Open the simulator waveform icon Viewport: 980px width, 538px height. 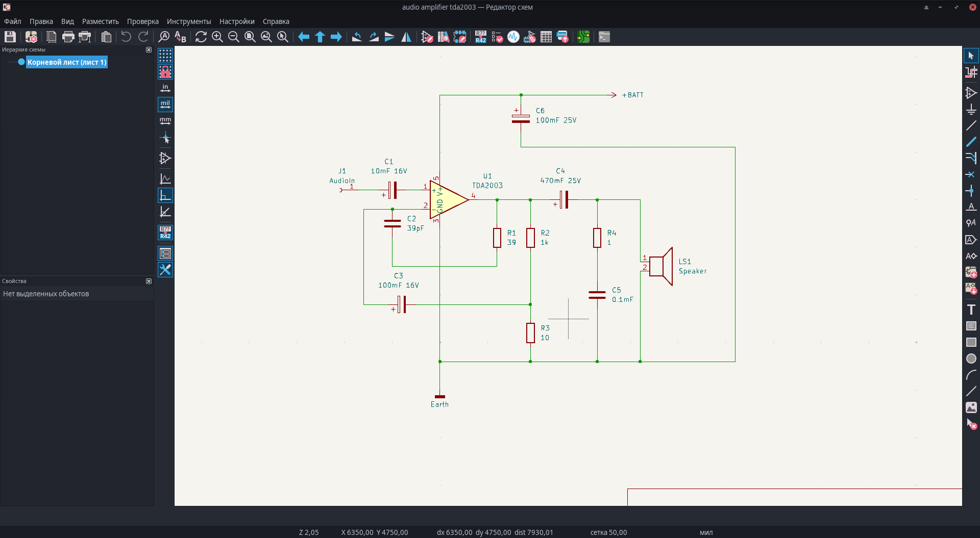513,37
